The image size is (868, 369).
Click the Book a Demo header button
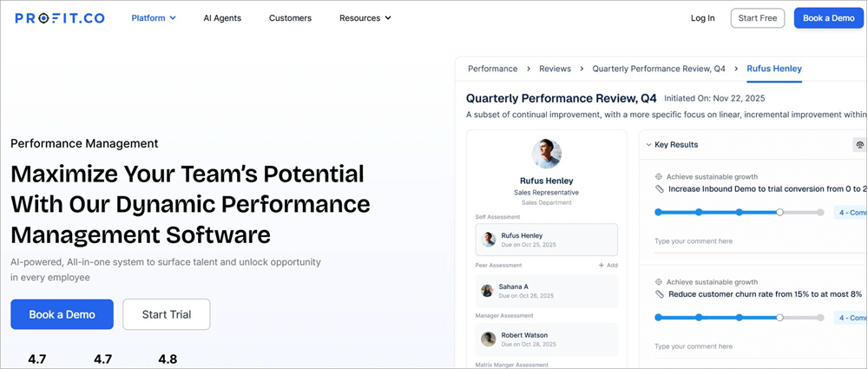pos(828,17)
